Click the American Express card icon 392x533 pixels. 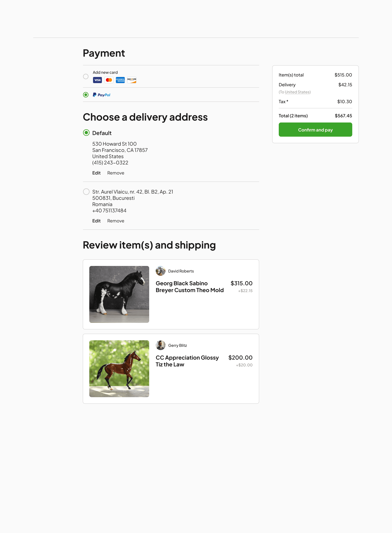(x=120, y=80)
